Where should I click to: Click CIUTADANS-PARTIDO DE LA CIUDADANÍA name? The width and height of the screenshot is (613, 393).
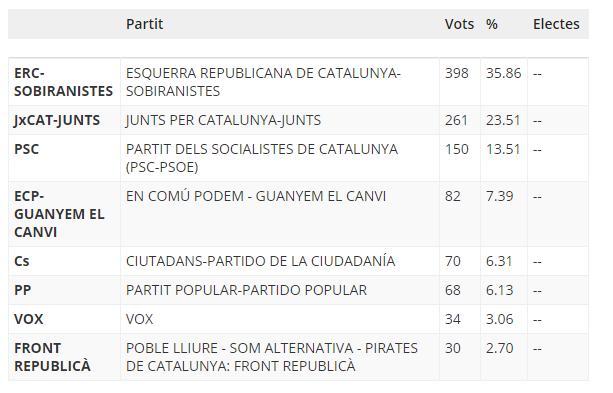click(260, 261)
